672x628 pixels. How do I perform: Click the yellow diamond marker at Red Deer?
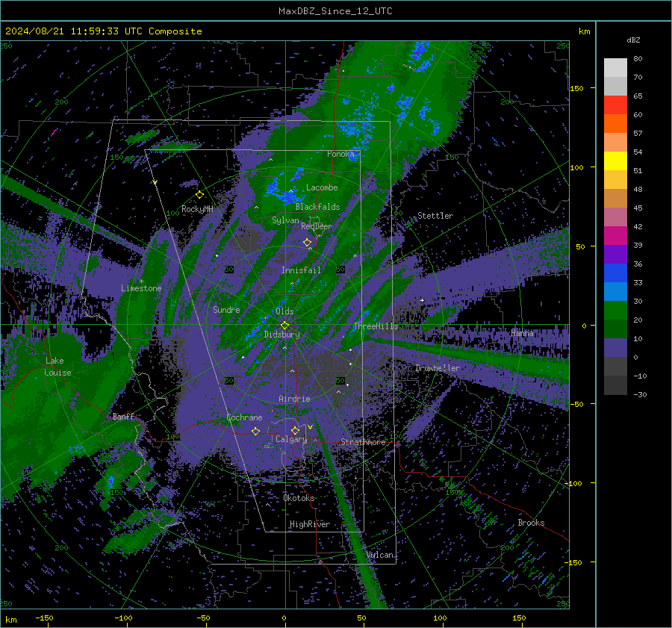(307, 243)
